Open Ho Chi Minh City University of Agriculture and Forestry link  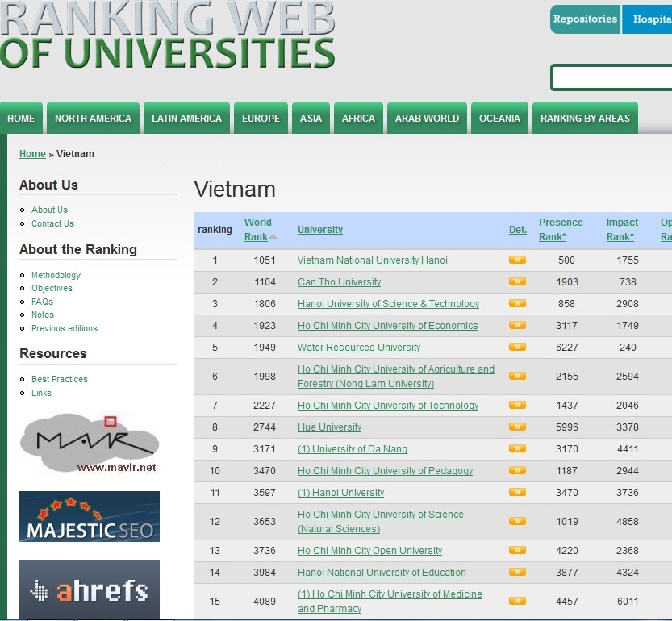tap(396, 377)
